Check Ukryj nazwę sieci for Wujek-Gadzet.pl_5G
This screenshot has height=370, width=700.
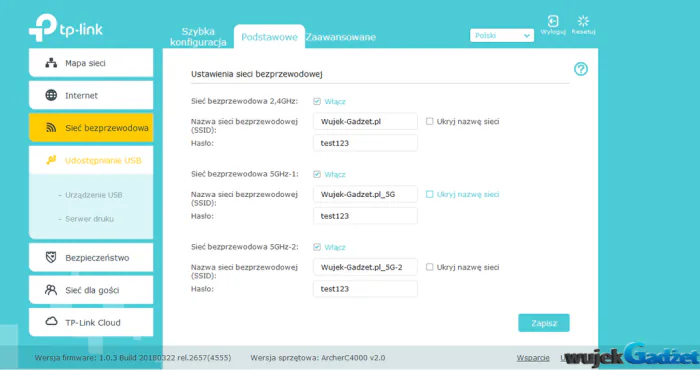click(x=429, y=194)
